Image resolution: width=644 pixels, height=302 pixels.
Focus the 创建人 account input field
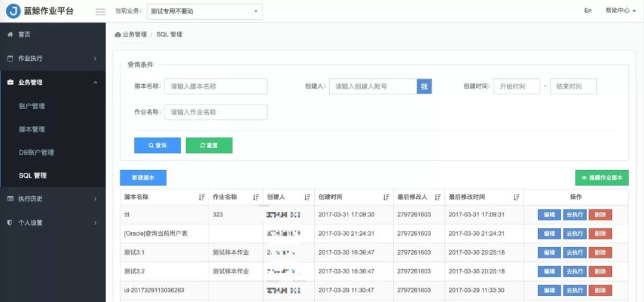[373, 87]
